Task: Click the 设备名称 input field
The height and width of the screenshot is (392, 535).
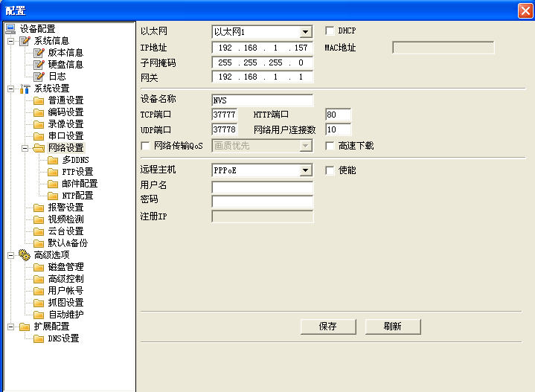Action: 263,100
